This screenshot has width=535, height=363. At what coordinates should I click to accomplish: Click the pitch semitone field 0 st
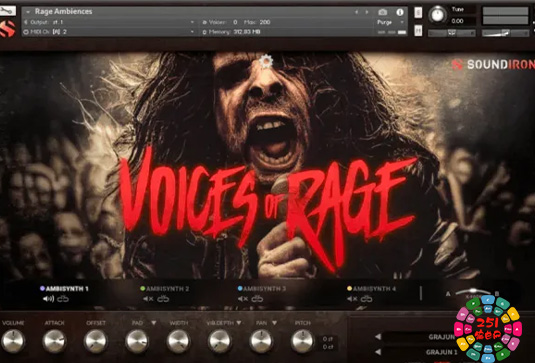click(x=328, y=339)
